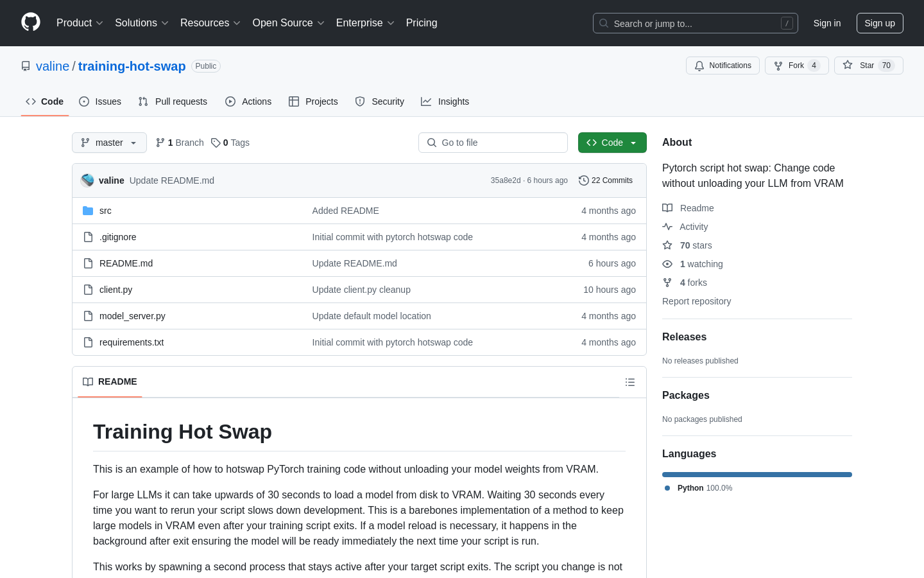Open commit hash 35a8e2d
924x578 pixels.
[x=506, y=180]
